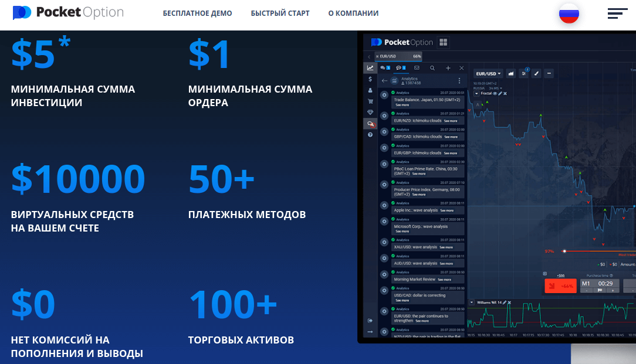Click the 97% trader sentiment slider handle
Viewport: 636px width, 364px height.
click(564, 251)
